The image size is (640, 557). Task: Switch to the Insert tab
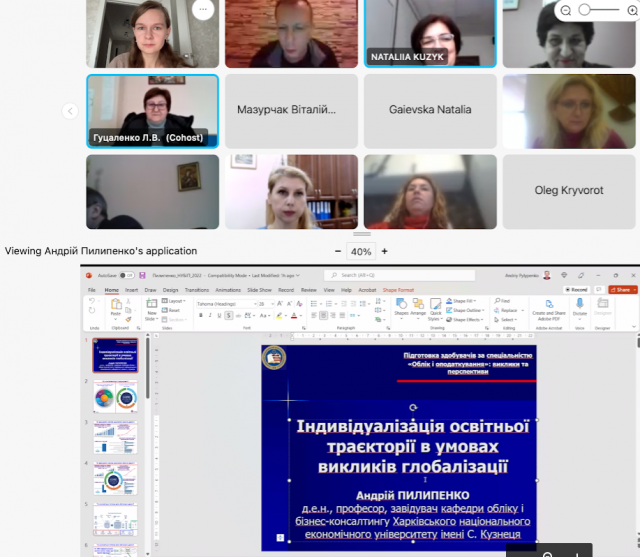click(131, 290)
